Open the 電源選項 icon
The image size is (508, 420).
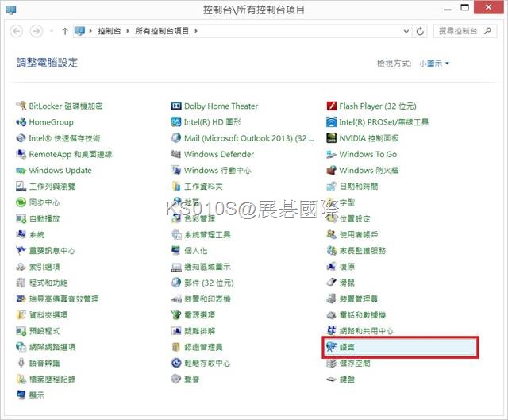[x=176, y=314]
